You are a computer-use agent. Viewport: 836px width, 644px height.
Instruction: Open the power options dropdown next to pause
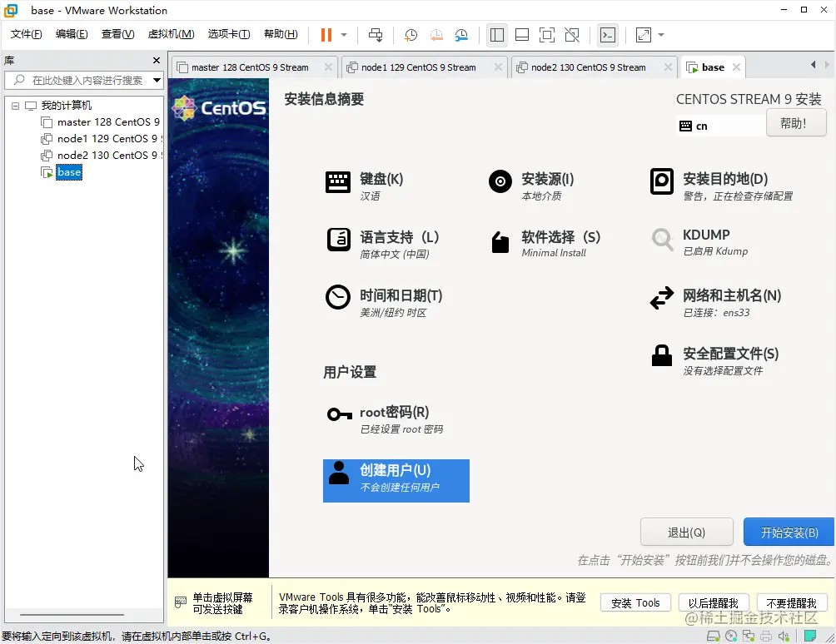pos(344,35)
